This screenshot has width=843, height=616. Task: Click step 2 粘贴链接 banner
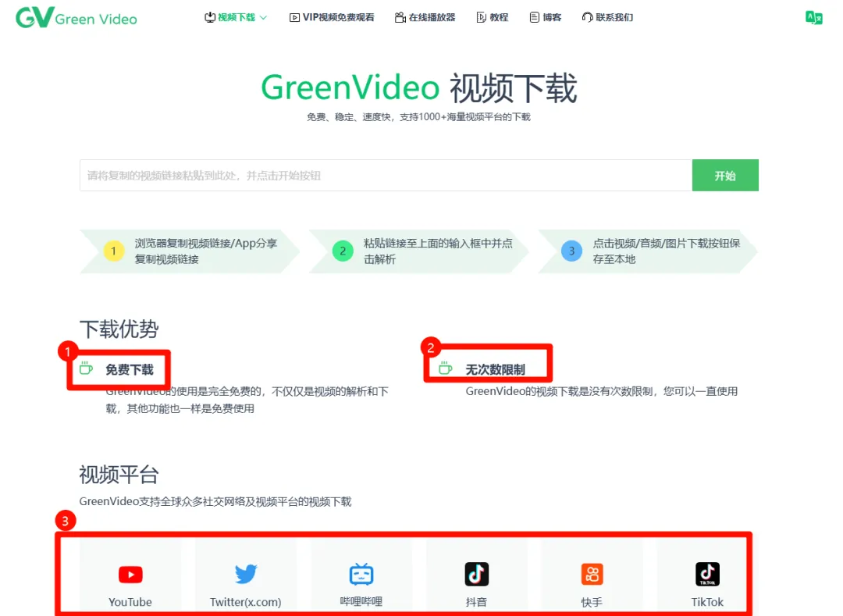[x=419, y=251]
